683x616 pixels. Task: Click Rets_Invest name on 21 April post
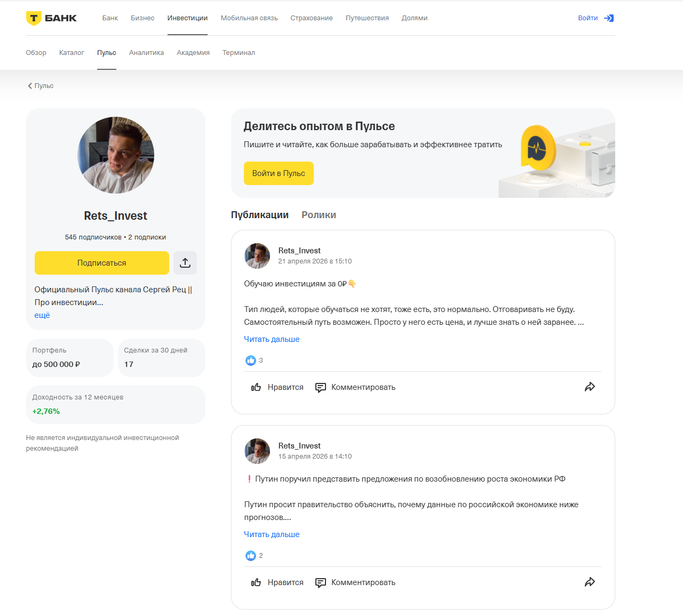(x=299, y=251)
